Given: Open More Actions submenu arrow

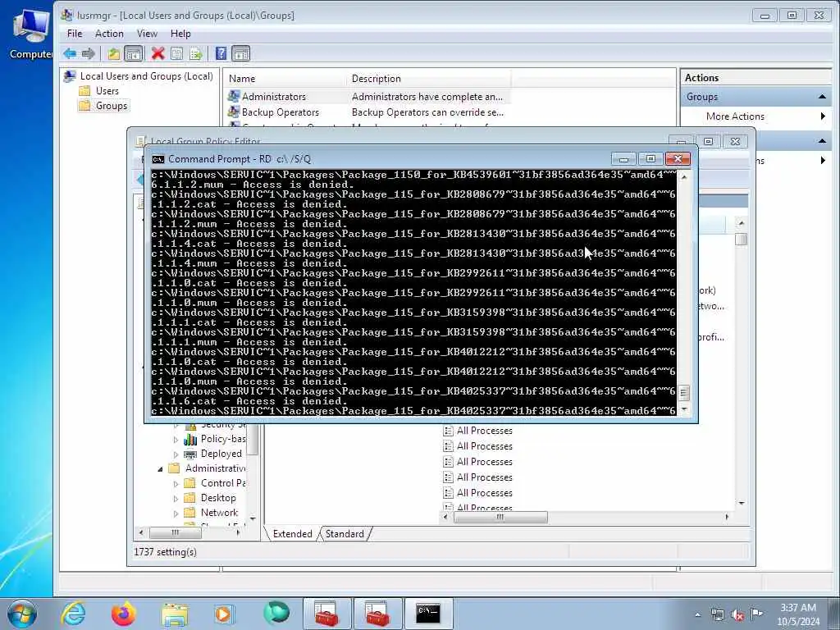Looking at the screenshot, I should coord(823,116).
